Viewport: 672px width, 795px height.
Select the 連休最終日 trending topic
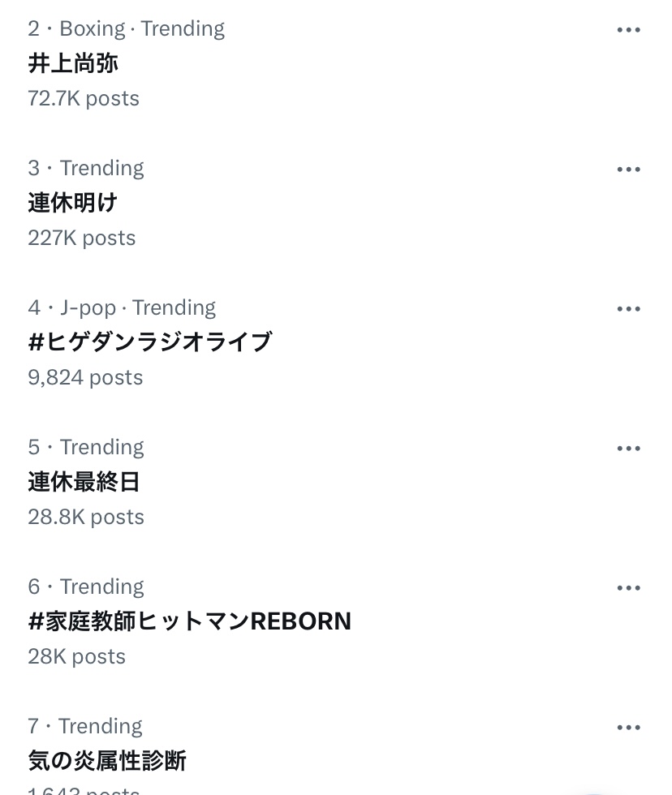[x=84, y=482]
